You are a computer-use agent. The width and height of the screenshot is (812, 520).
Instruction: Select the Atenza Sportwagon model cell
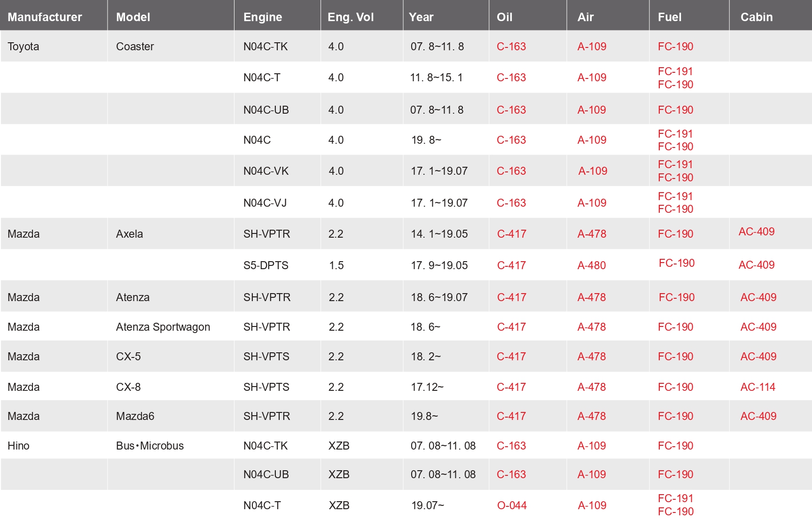pos(163,327)
